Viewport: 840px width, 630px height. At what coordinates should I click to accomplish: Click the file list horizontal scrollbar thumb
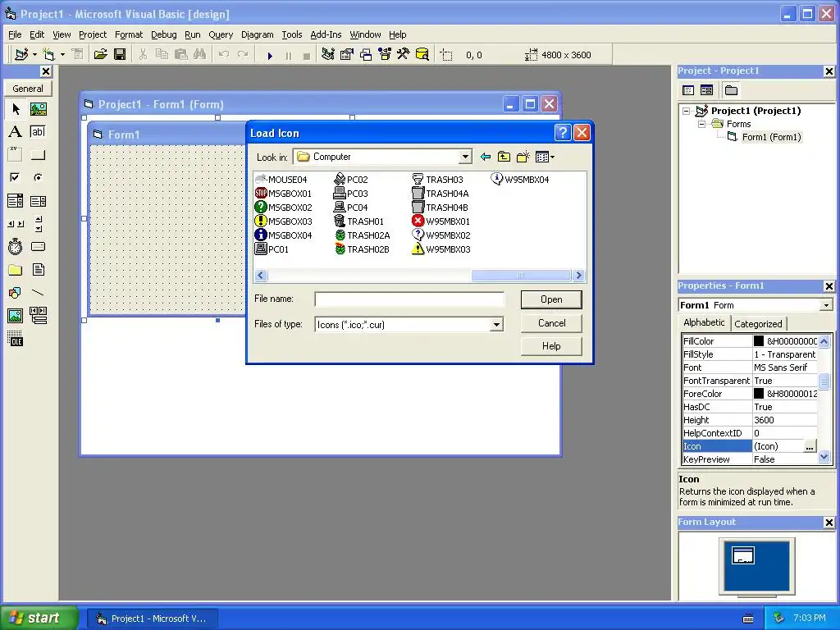pos(521,276)
